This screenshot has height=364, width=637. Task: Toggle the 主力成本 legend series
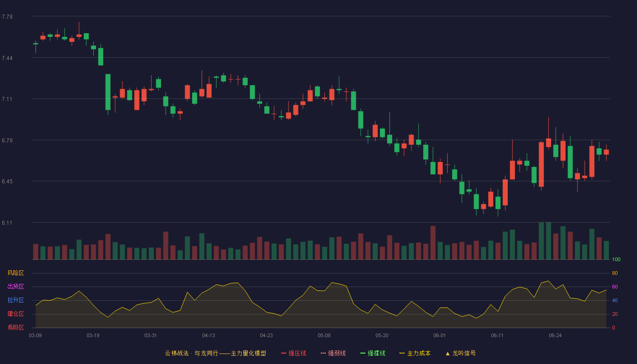(x=415, y=353)
